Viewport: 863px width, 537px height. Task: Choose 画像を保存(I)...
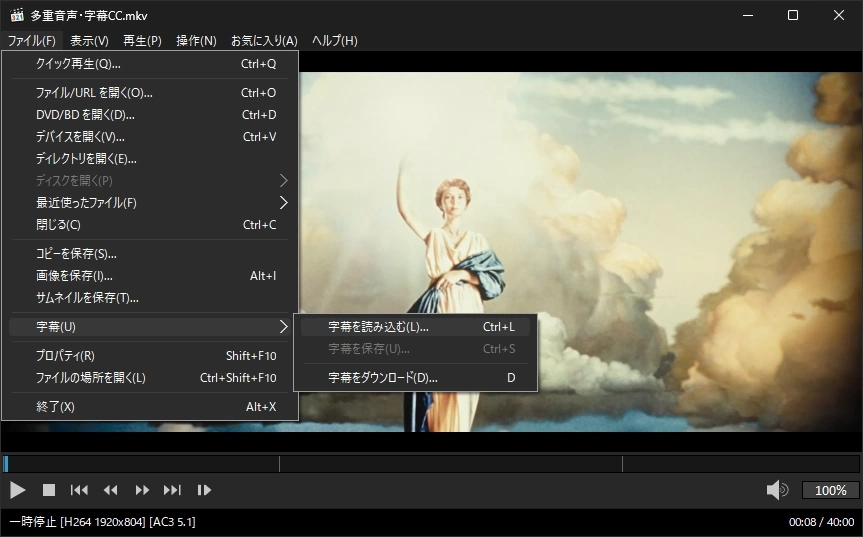[x=150, y=276]
